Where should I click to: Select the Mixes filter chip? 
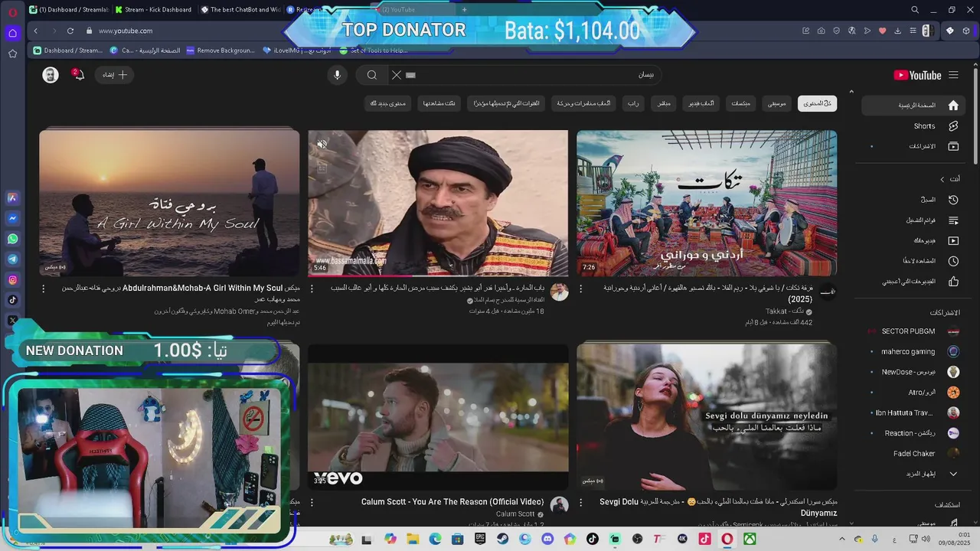741,103
